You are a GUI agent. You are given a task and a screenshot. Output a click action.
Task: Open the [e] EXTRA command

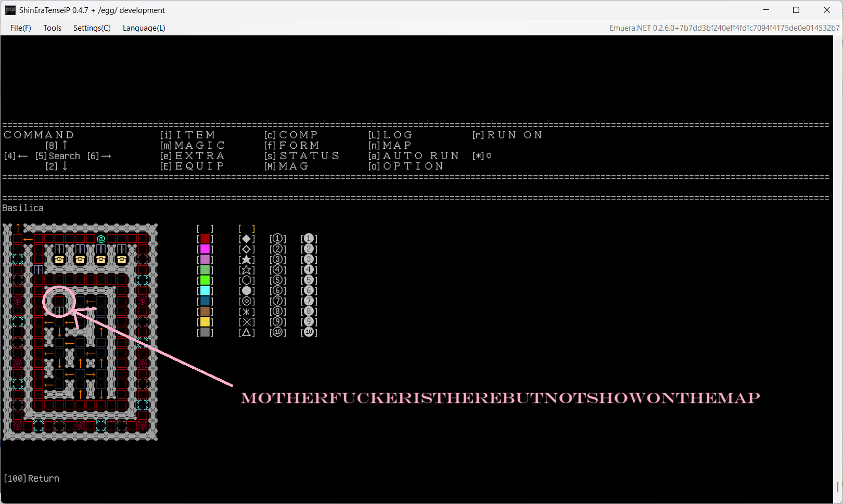click(x=193, y=156)
